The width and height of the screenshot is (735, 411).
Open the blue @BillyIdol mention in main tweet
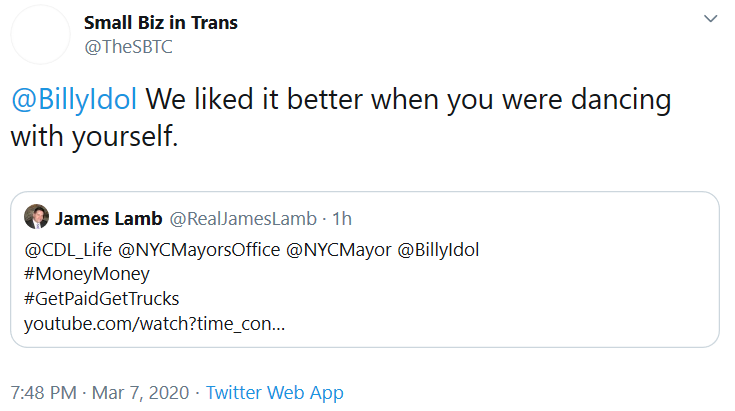77,101
